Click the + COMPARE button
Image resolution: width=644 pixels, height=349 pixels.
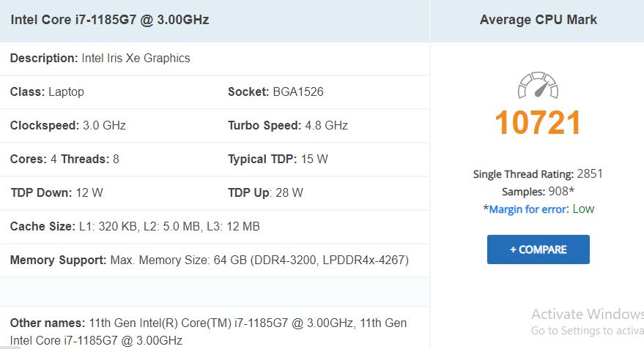pyautogui.click(x=538, y=249)
